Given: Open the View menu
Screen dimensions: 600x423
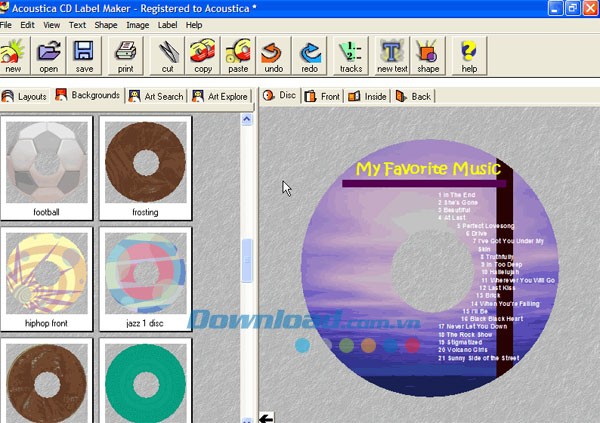Looking at the screenshot, I should coord(51,25).
